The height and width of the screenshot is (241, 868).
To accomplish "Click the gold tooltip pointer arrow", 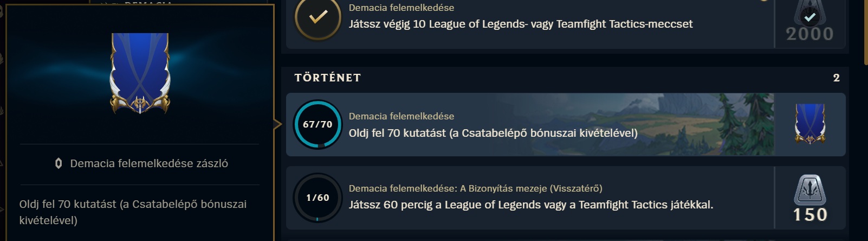I will 278,124.
